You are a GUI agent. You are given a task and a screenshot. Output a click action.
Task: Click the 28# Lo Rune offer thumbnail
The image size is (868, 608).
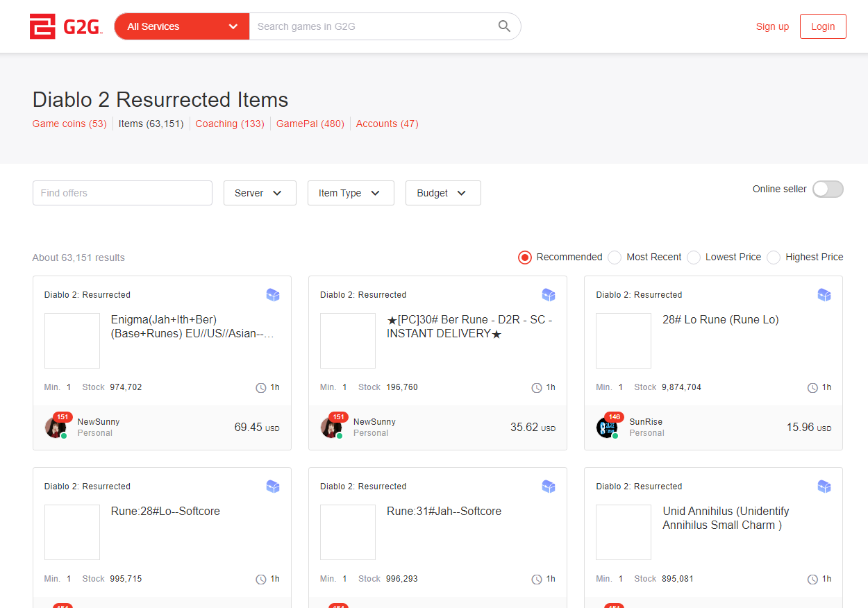(x=624, y=341)
